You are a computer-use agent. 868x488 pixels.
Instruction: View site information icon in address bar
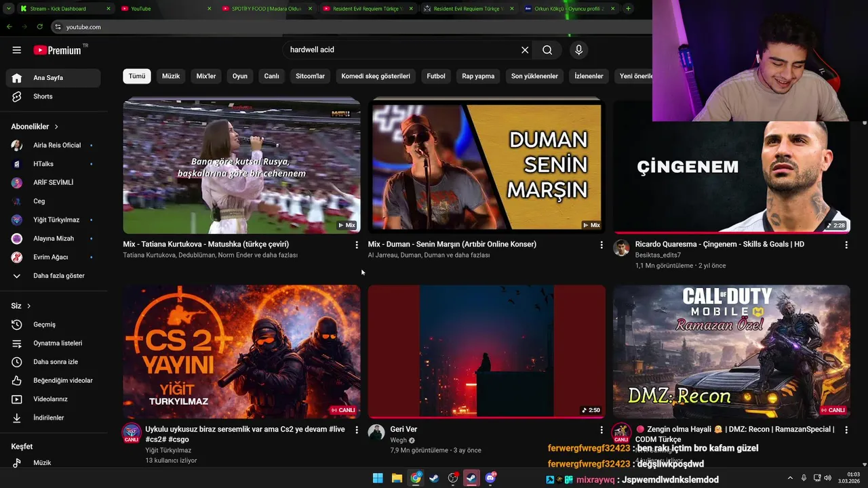(58, 27)
